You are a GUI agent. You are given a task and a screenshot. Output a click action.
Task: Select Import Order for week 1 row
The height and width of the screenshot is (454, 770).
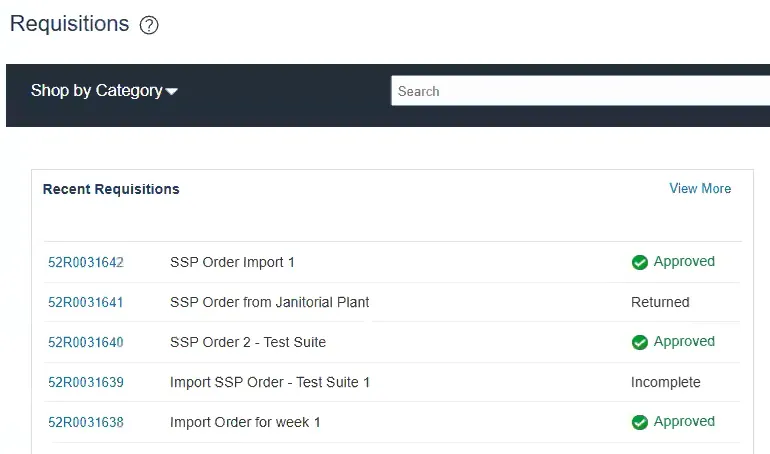point(245,422)
